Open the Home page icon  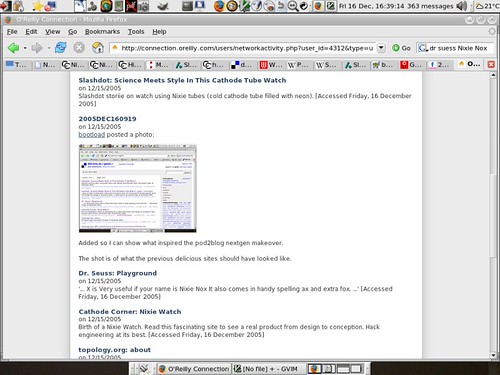tap(98, 48)
